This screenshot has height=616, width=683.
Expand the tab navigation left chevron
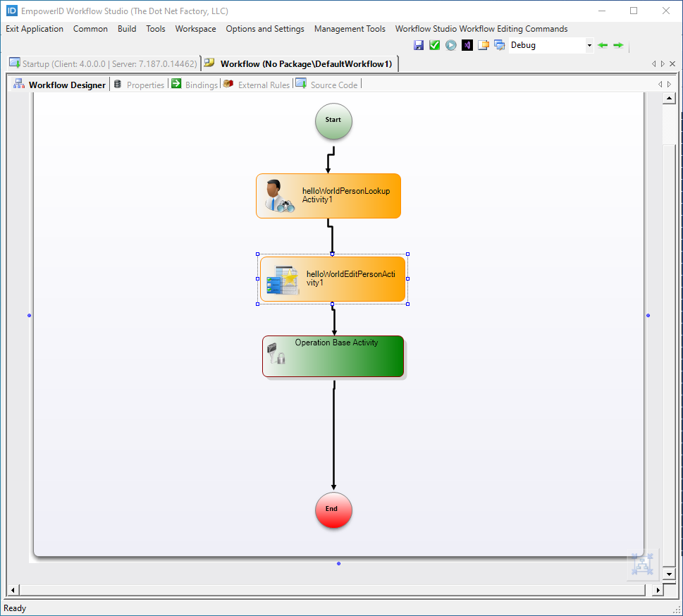click(660, 84)
